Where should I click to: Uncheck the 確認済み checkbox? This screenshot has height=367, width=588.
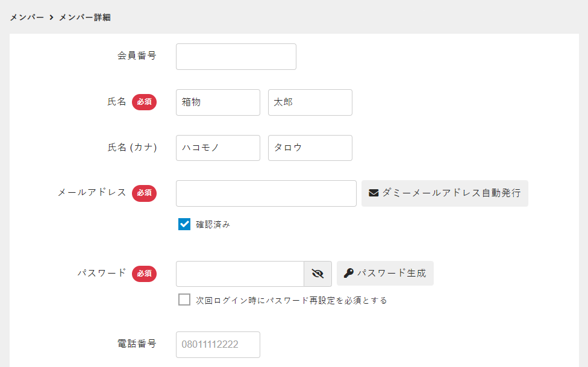click(184, 224)
